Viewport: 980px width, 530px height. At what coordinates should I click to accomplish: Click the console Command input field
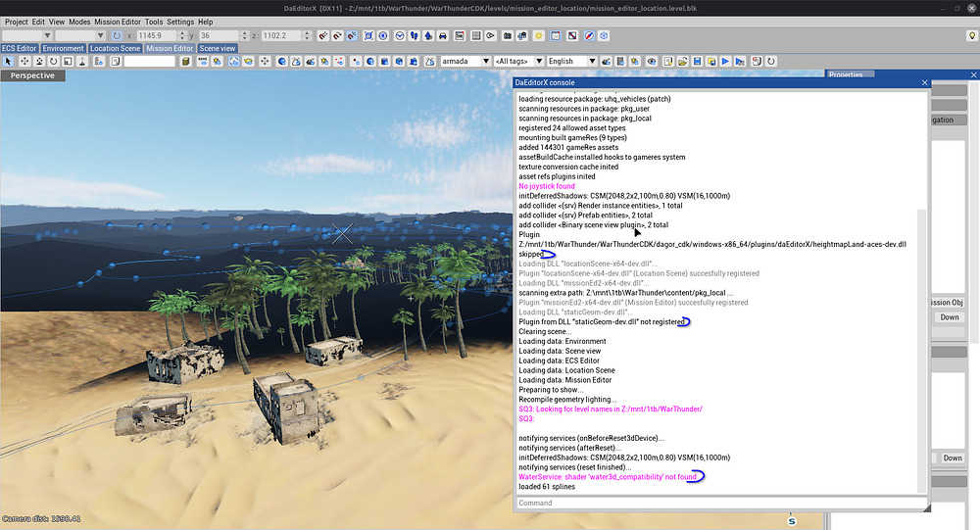(721, 503)
